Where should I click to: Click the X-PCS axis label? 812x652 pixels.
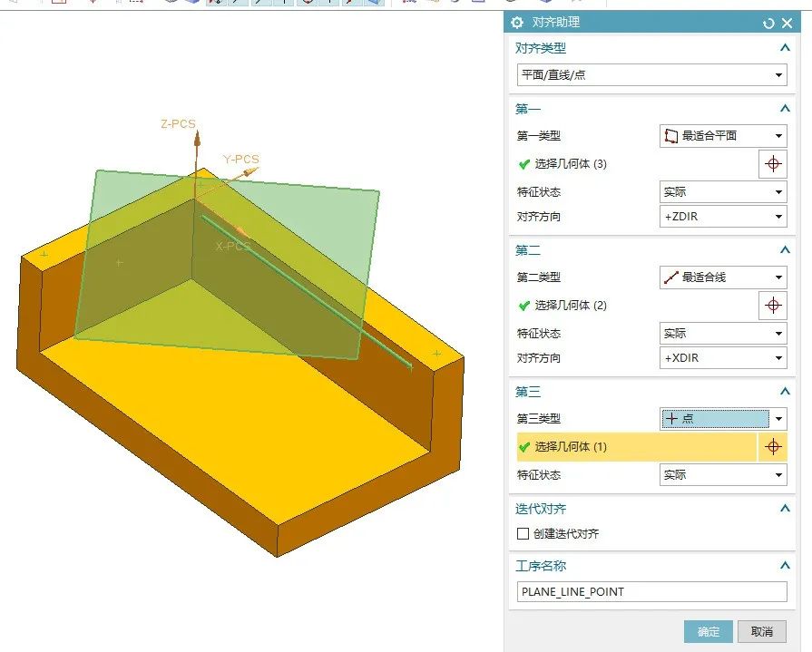click(x=233, y=247)
